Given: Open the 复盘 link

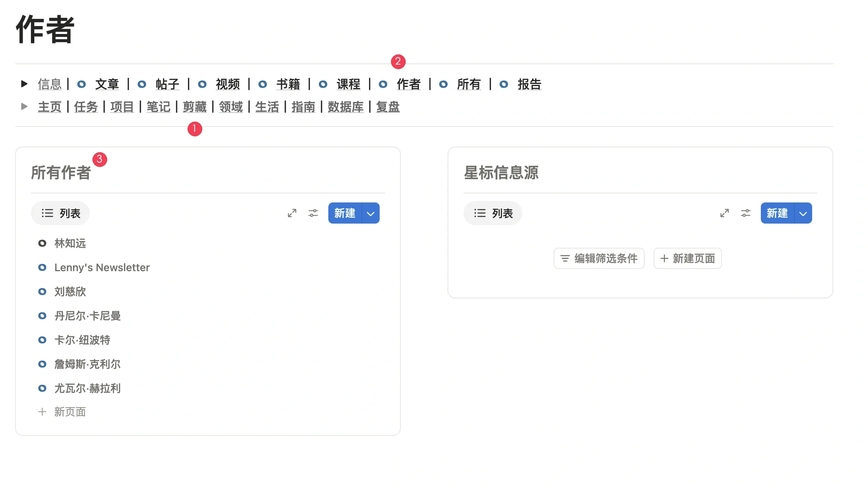Looking at the screenshot, I should pyautogui.click(x=388, y=107).
